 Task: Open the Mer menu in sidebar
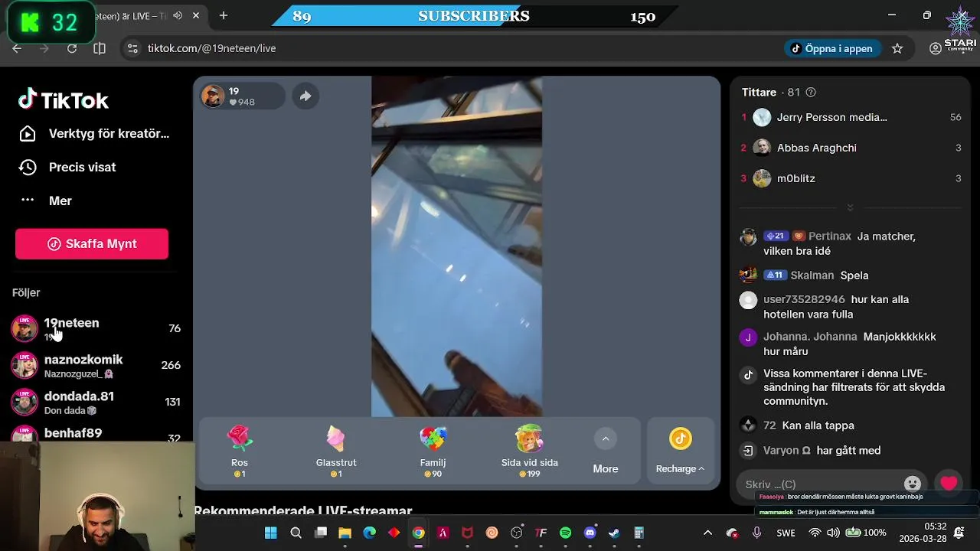pyautogui.click(x=46, y=201)
